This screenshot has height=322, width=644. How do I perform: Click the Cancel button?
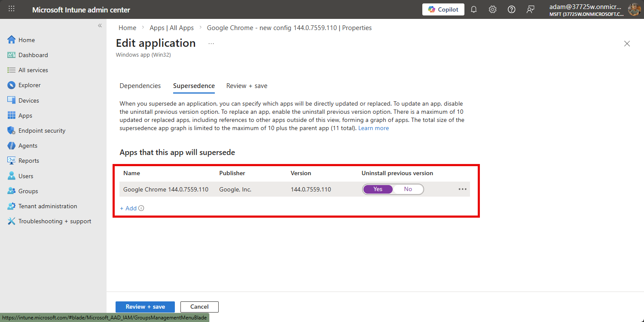click(x=199, y=307)
